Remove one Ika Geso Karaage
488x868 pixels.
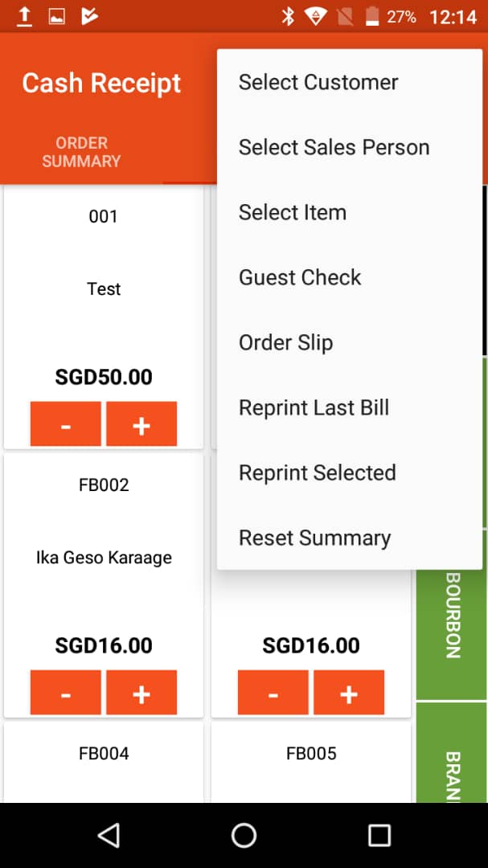(66, 693)
